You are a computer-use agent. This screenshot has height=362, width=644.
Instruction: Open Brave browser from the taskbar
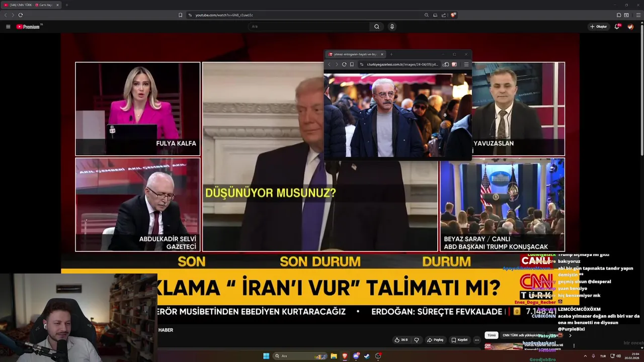pos(345,356)
